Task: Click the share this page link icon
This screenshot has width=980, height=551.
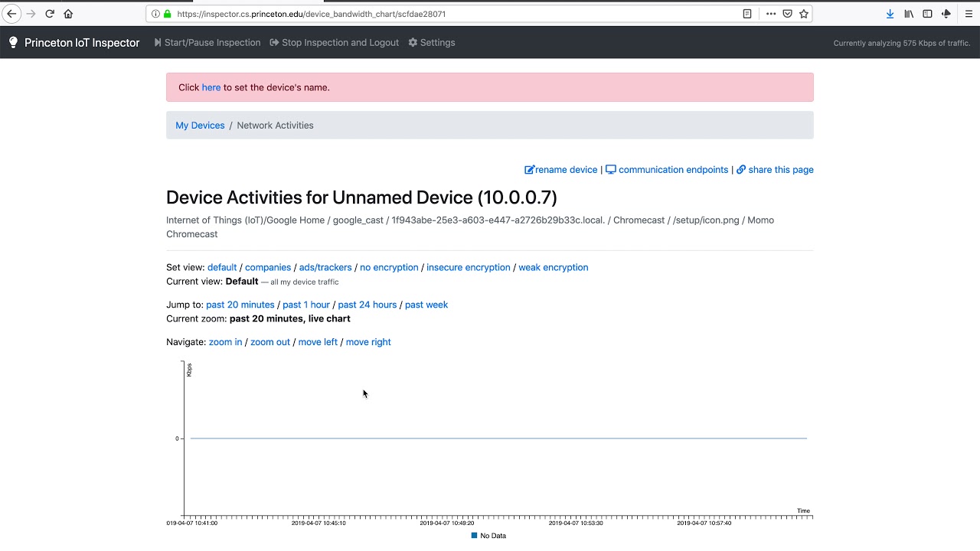Action: click(740, 169)
